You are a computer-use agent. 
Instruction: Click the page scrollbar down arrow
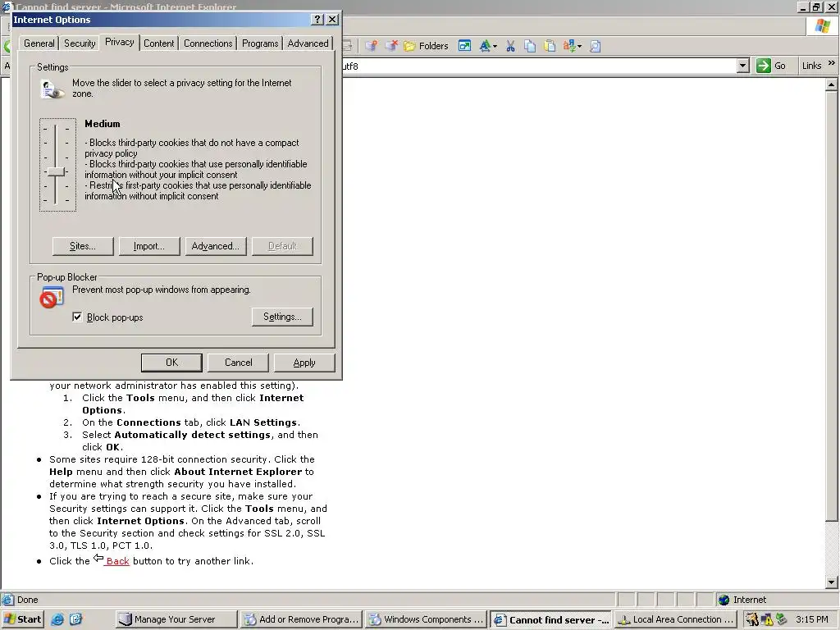pyautogui.click(x=832, y=582)
